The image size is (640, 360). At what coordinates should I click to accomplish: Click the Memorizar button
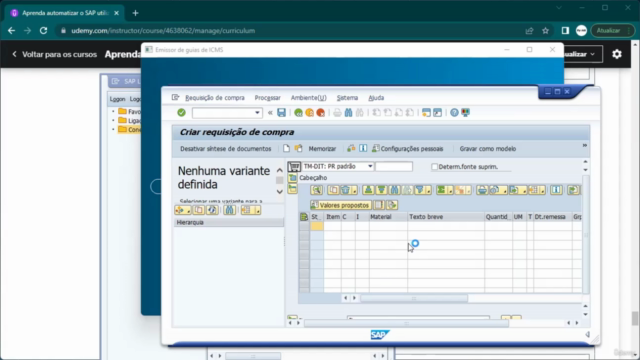click(322, 149)
